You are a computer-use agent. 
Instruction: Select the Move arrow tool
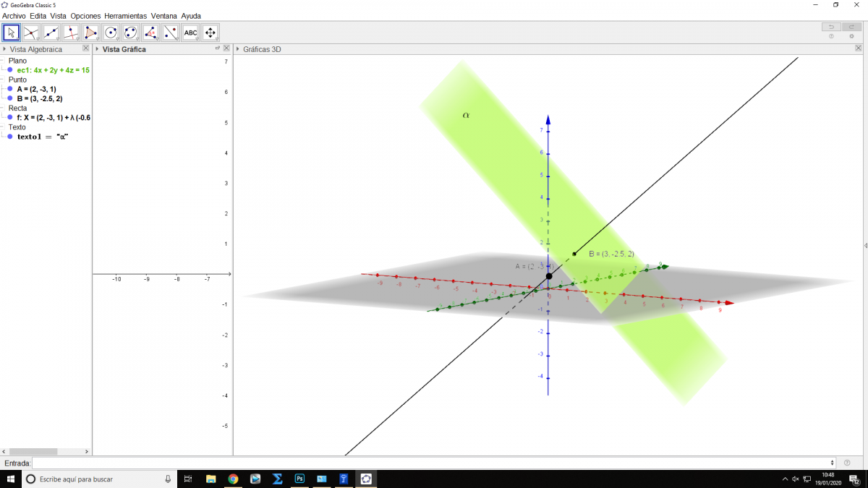(x=11, y=33)
